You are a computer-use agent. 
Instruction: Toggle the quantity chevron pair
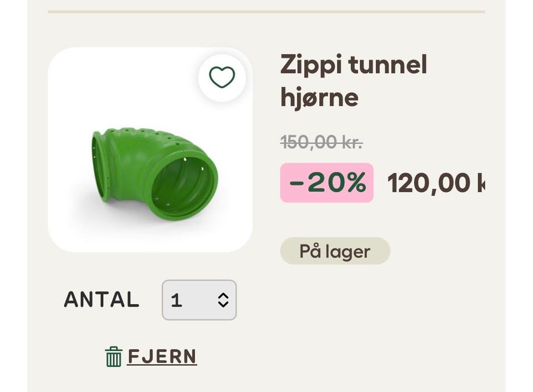[223, 300]
